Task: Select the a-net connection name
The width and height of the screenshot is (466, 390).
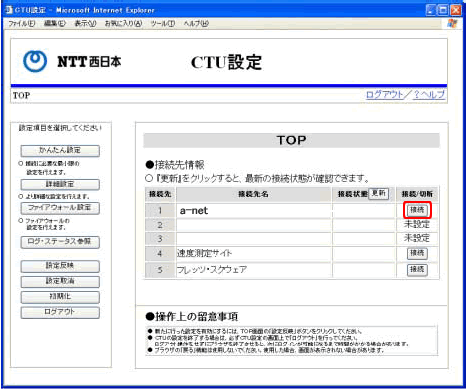Action: (x=194, y=211)
